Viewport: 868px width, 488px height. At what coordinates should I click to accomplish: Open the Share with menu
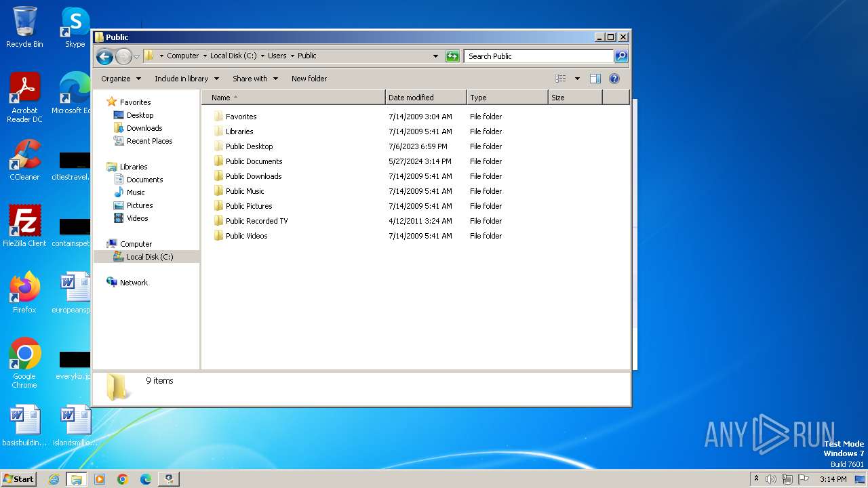point(255,79)
